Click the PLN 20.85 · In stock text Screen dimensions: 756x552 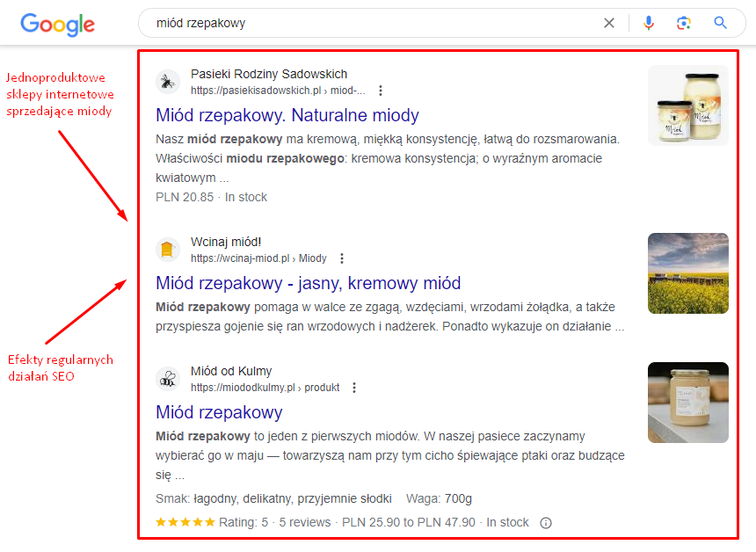pyautogui.click(x=211, y=197)
